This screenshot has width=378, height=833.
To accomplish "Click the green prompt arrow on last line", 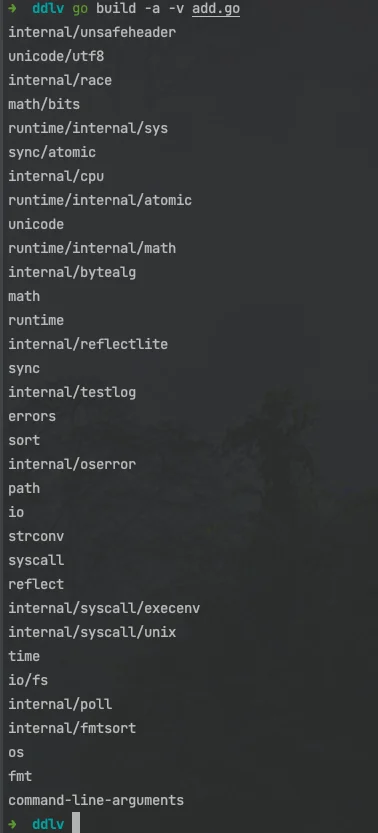I will tap(12, 824).
